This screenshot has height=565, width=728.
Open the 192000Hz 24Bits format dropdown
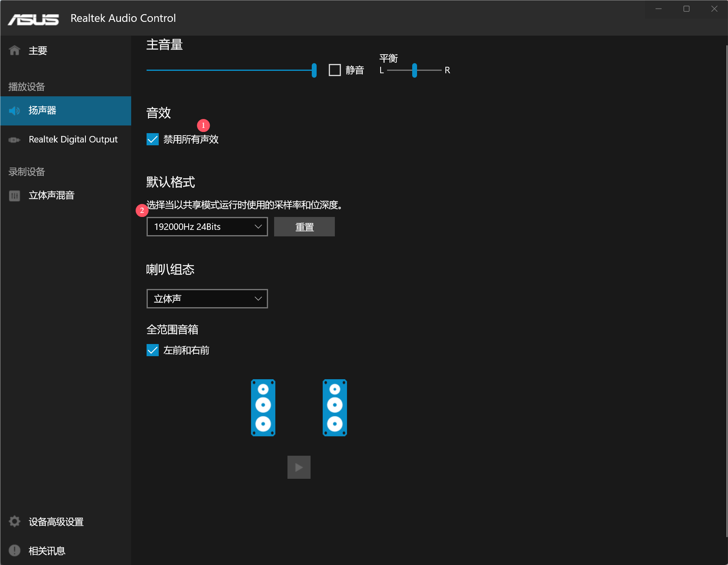207,227
